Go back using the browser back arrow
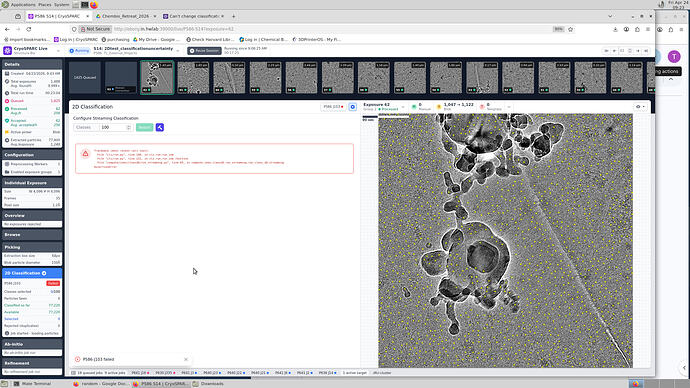 tap(7, 29)
